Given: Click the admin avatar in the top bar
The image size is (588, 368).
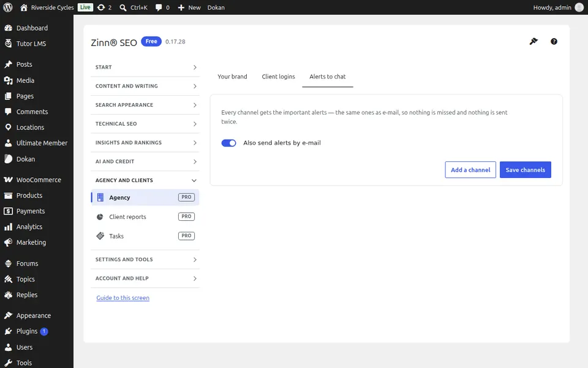Looking at the screenshot, I should [x=579, y=7].
